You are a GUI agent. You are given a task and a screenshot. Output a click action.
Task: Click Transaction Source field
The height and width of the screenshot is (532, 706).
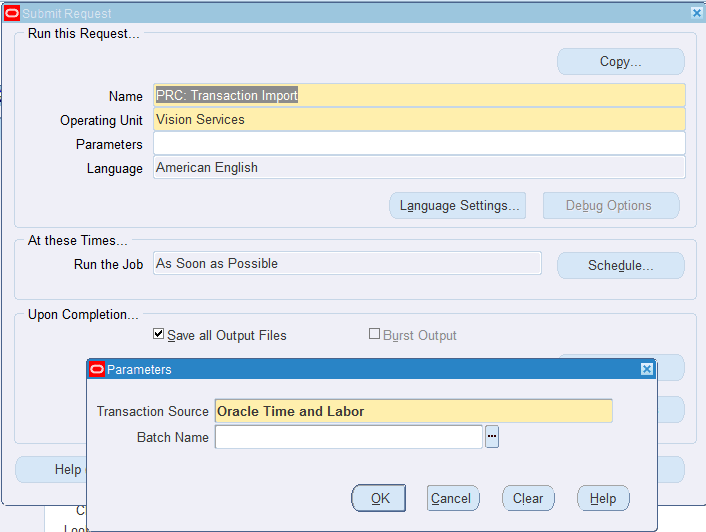(x=414, y=411)
